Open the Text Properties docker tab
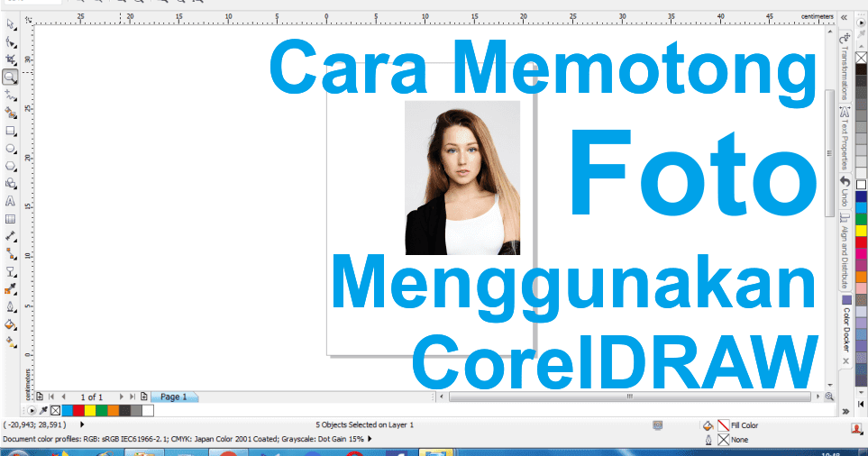The width and height of the screenshot is (868, 456). (845, 139)
